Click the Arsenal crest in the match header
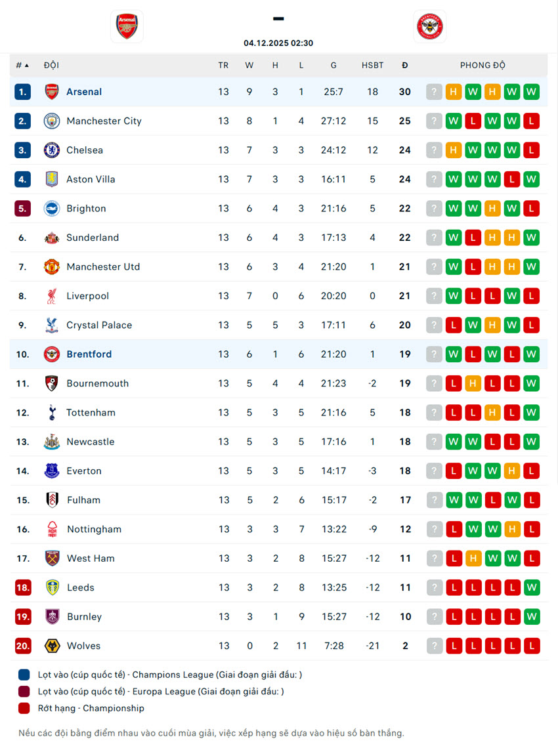558x756 pixels. click(127, 26)
